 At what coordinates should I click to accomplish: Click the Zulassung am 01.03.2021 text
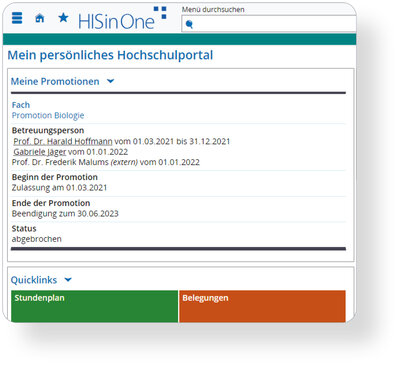[x=59, y=188]
